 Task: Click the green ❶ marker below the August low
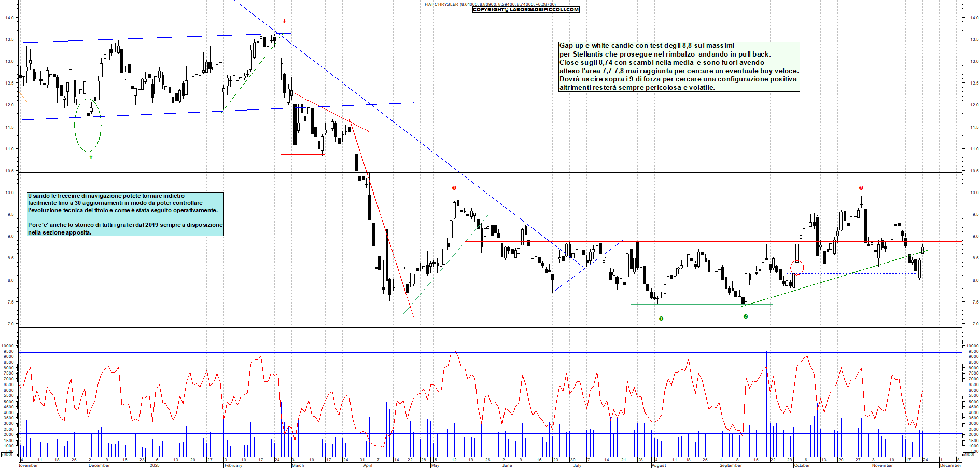[662, 319]
